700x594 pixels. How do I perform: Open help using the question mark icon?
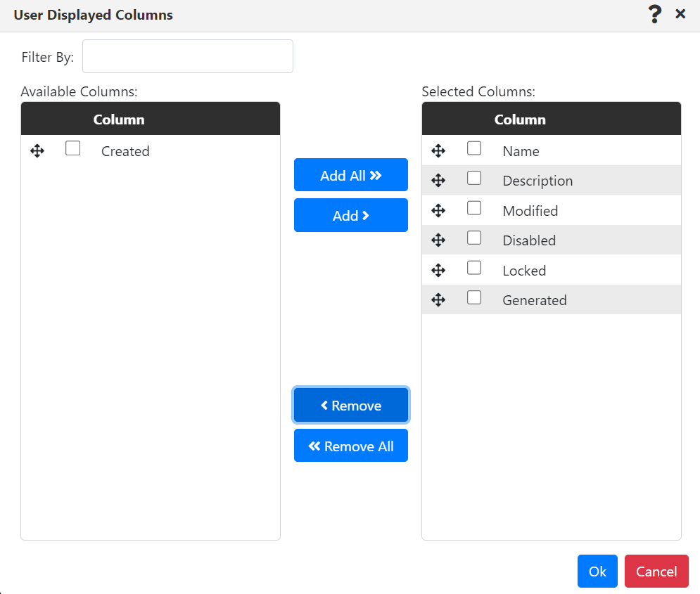click(x=654, y=13)
